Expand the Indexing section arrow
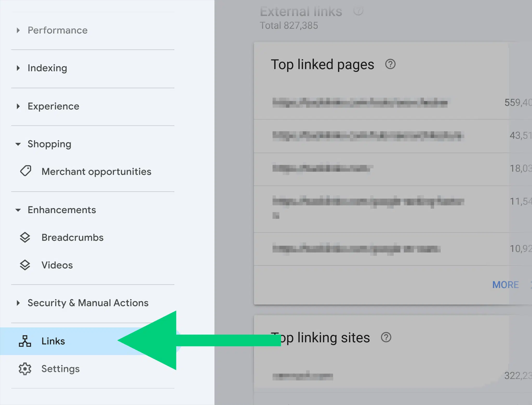 [18, 68]
